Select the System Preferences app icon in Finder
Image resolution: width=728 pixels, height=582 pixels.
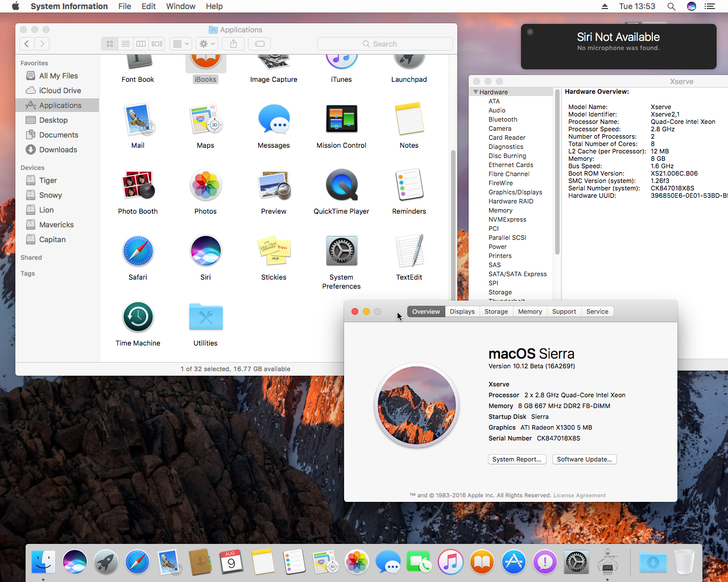[341, 251]
